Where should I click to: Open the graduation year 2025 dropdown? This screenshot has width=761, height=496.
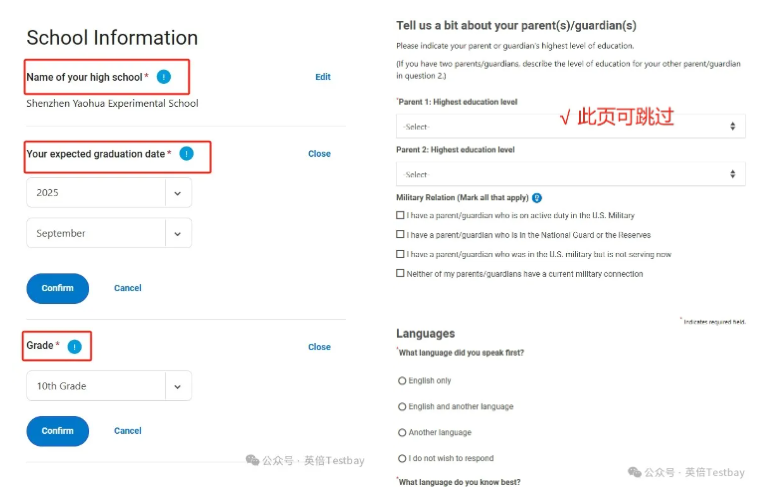point(108,192)
